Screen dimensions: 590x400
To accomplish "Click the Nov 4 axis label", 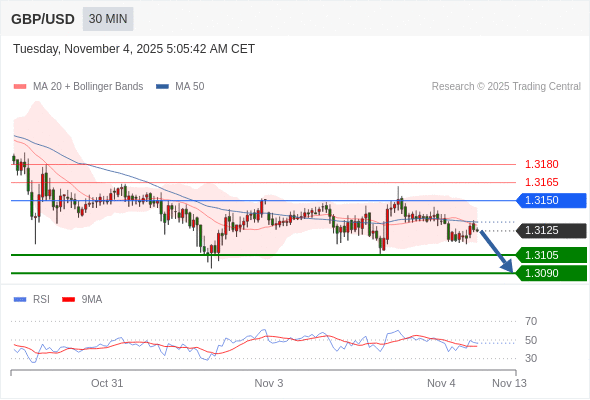I will click(441, 383).
